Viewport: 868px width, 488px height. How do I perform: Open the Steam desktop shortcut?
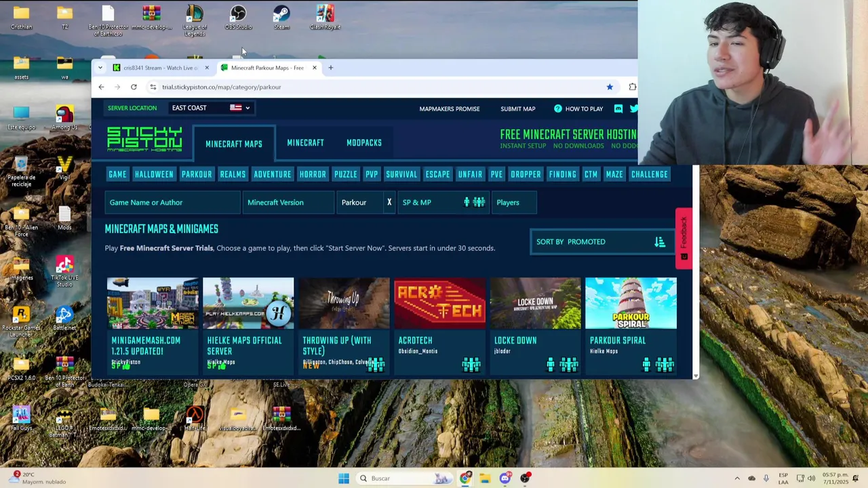(281, 18)
